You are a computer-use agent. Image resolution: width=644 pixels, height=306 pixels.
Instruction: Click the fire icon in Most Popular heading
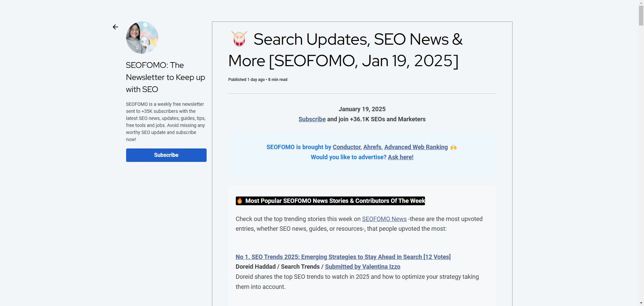pos(240,201)
